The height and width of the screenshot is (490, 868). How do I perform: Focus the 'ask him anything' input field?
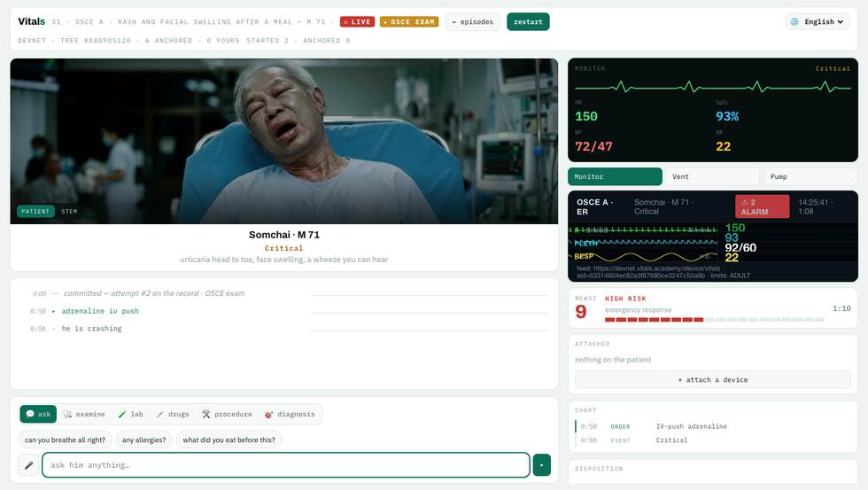coord(285,465)
